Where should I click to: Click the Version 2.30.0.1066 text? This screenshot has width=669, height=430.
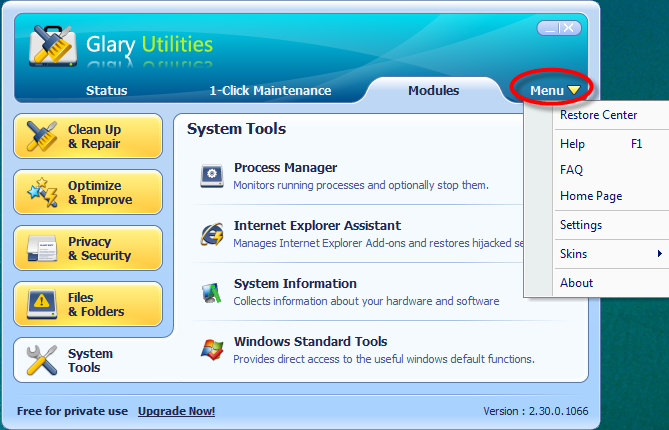536,411
